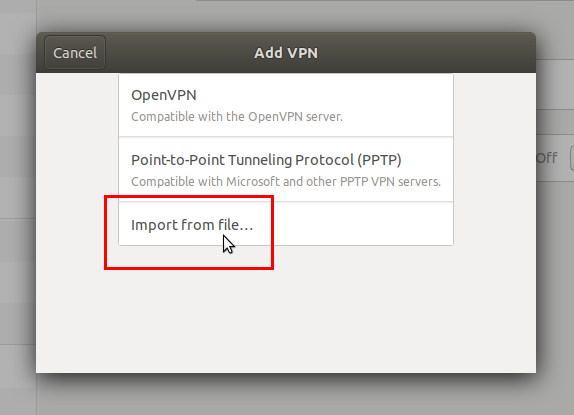This screenshot has height=415, width=574.
Task: Click blank dialog margin left of OpenVPN row
Action: pyautogui.click(x=77, y=105)
